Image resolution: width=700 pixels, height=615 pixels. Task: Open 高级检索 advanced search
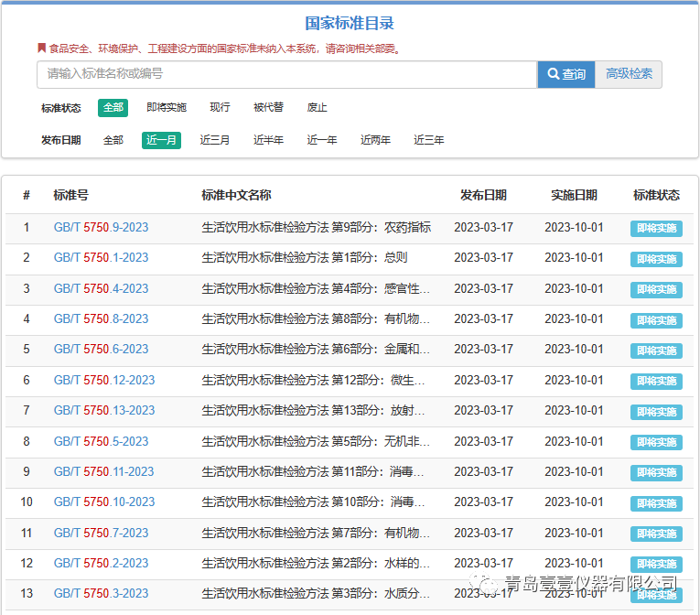click(x=629, y=74)
